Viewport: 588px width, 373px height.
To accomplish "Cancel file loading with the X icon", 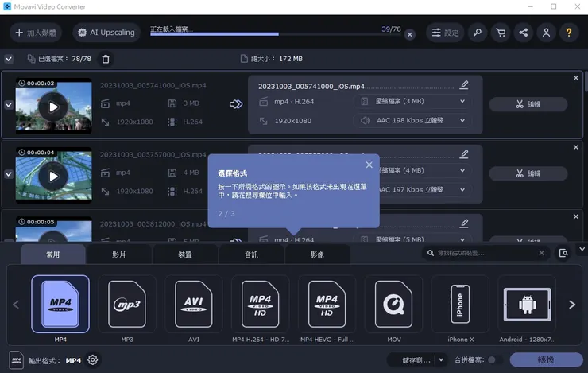I will click(410, 34).
